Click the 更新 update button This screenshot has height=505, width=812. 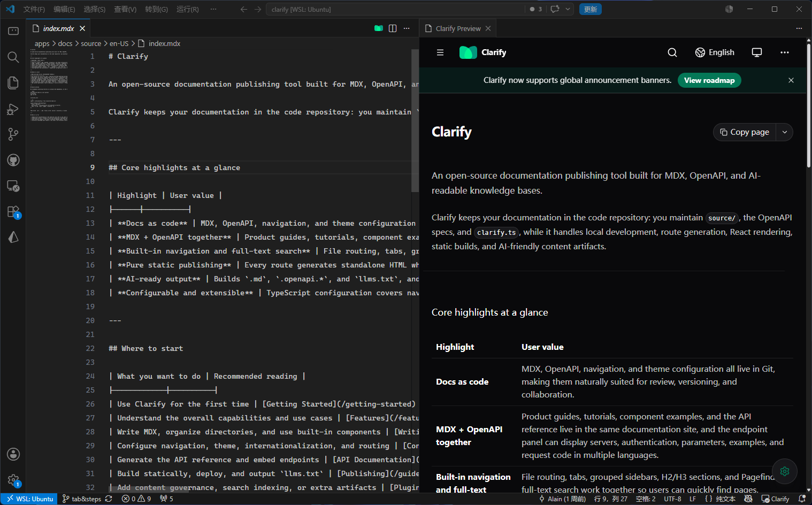click(591, 9)
